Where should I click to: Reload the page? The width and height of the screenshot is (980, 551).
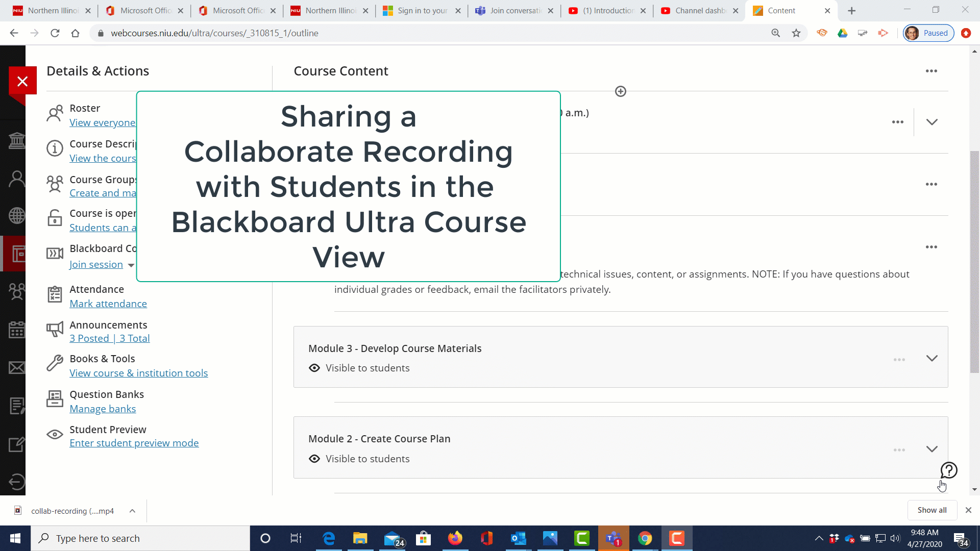[55, 33]
